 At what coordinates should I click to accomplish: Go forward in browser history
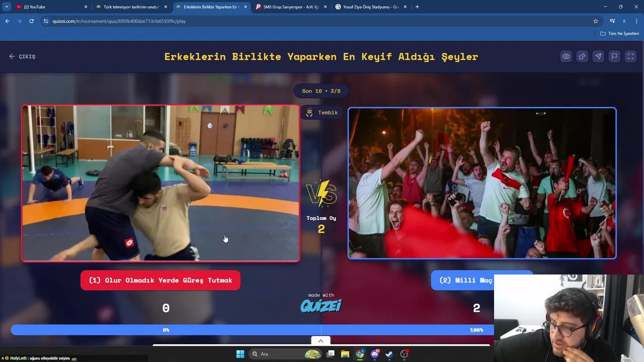pos(19,21)
